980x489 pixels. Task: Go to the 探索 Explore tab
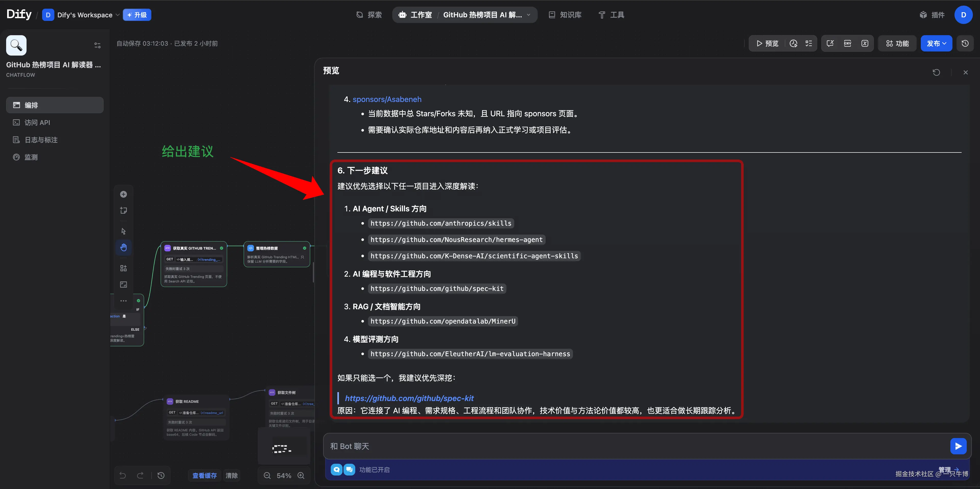369,15
